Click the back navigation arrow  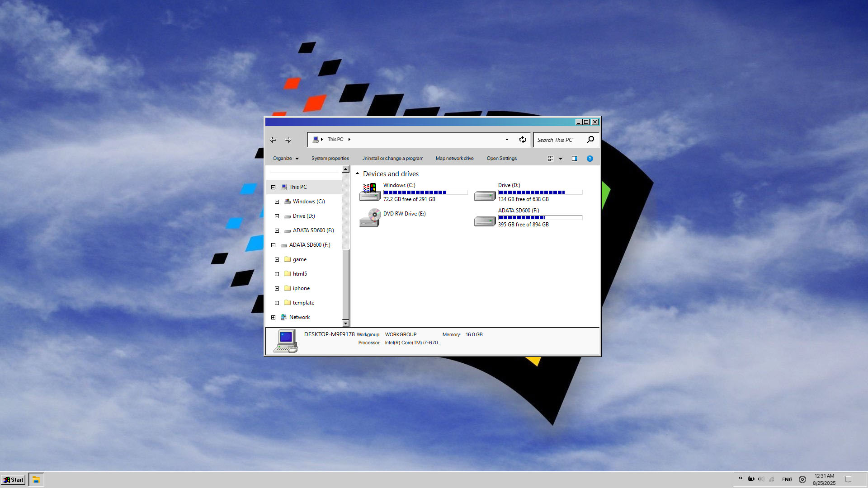pyautogui.click(x=273, y=140)
